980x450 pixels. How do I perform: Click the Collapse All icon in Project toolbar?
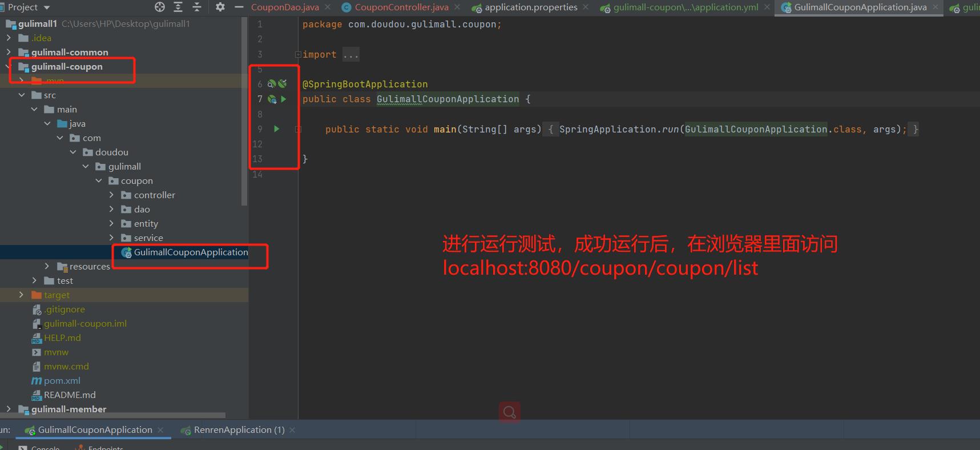point(197,7)
